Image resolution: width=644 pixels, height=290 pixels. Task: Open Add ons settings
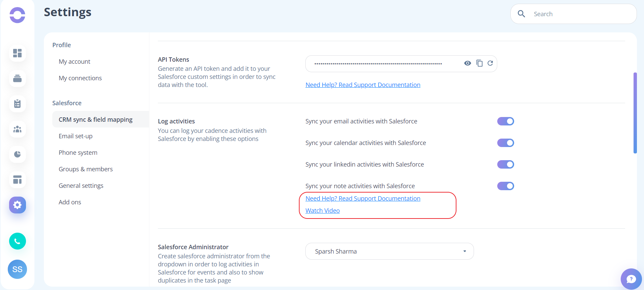pyautogui.click(x=70, y=202)
